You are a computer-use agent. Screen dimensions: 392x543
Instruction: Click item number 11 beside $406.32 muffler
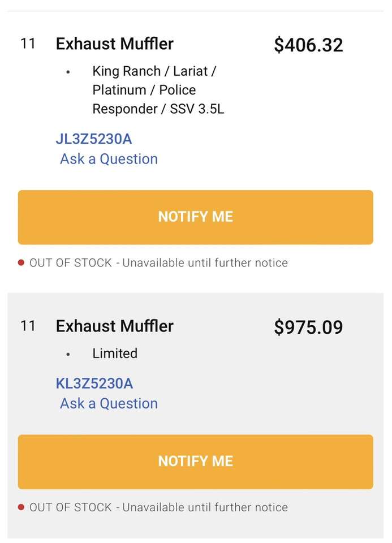(x=28, y=44)
